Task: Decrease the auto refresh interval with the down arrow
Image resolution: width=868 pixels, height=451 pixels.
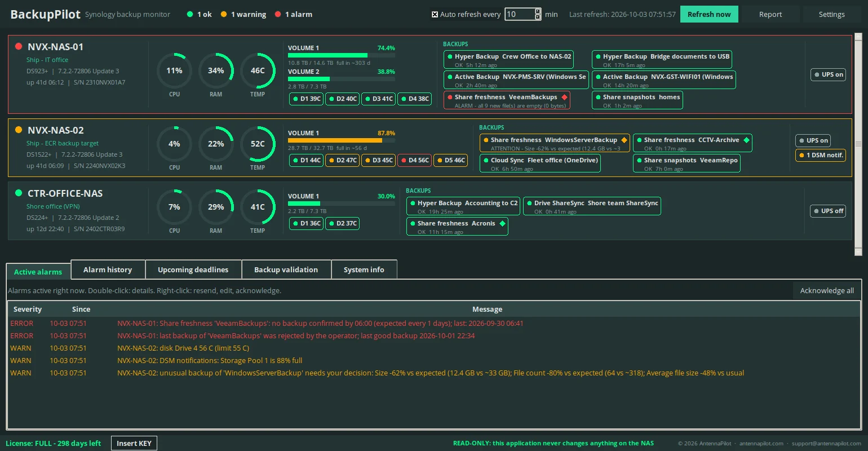Action: coord(538,17)
